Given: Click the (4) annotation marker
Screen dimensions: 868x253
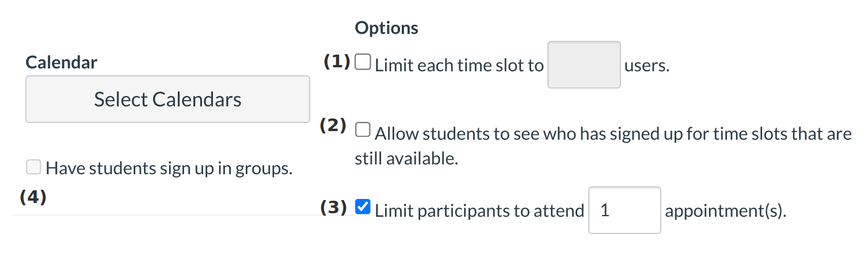Looking at the screenshot, I should point(32,197).
